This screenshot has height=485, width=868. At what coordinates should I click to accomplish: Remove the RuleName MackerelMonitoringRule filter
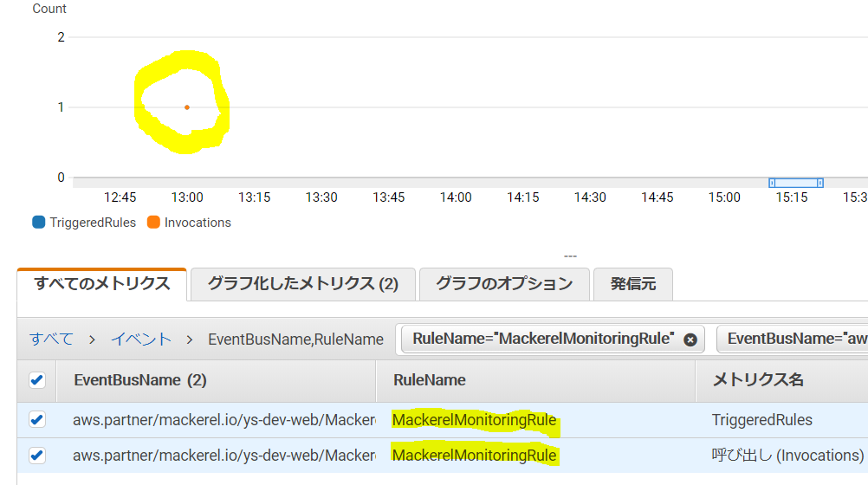click(690, 340)
